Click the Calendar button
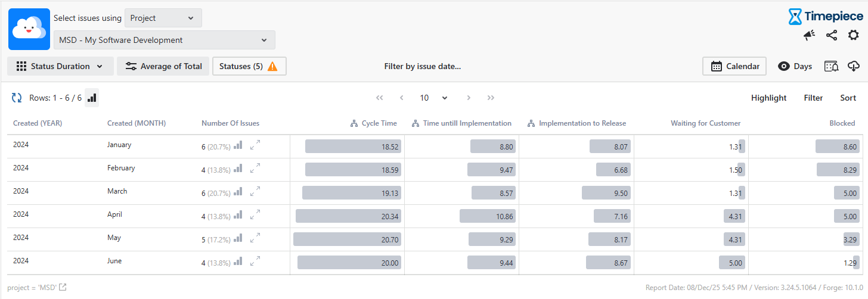The height and width of the screenshot is (299, 868). pyautogui.click(x=734, y=66)
